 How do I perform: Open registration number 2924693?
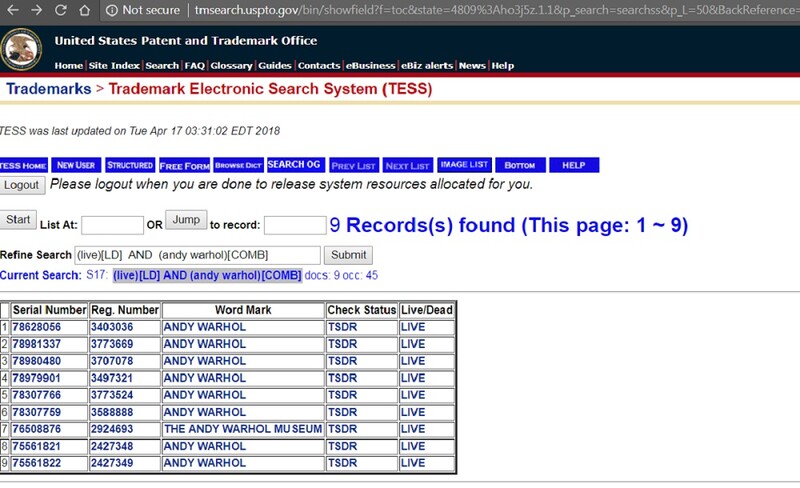coord(112,429)
